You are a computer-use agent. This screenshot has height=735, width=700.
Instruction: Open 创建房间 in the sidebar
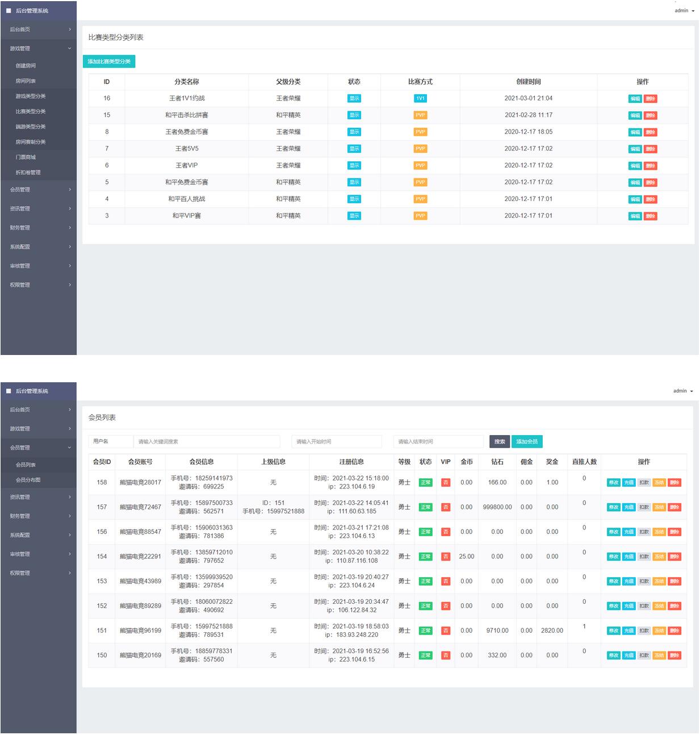26,66
